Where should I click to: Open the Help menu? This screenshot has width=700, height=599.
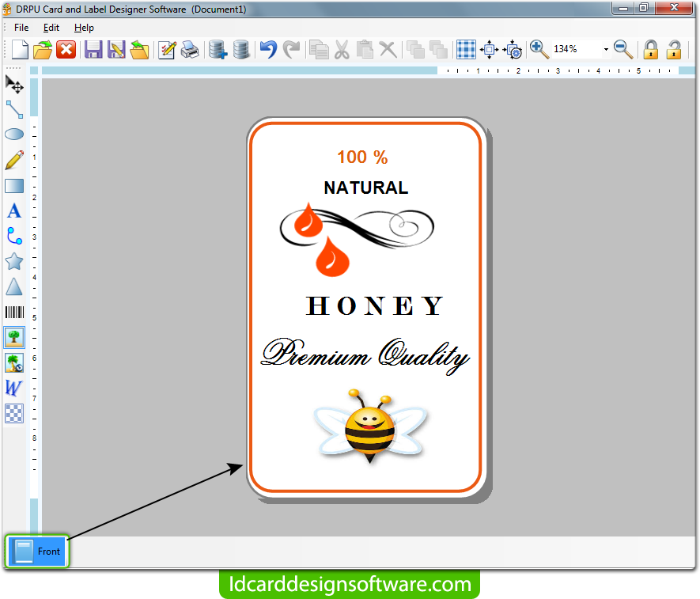click(84, 27)
